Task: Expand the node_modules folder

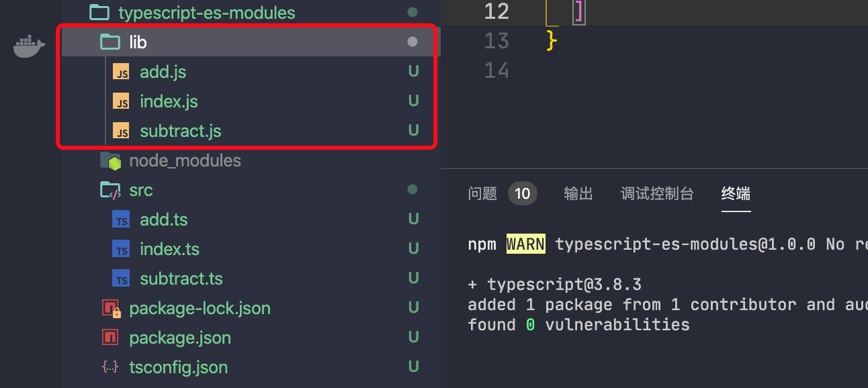Action: (185, 161)
